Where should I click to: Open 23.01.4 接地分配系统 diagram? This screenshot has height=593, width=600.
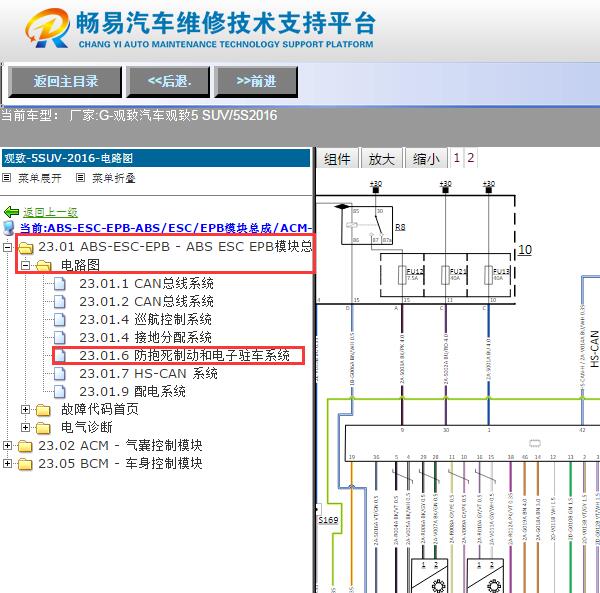[145, 337]
